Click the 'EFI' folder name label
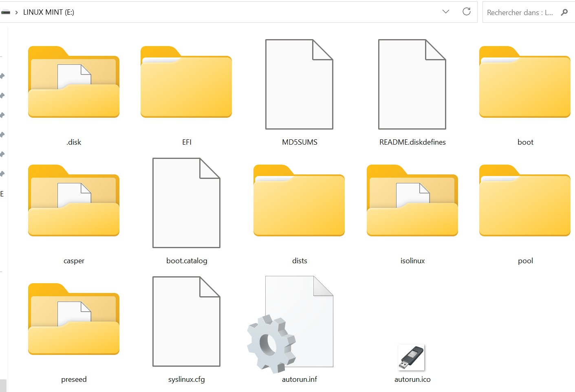Screen dimensions: 575x392 click(187, 142)
